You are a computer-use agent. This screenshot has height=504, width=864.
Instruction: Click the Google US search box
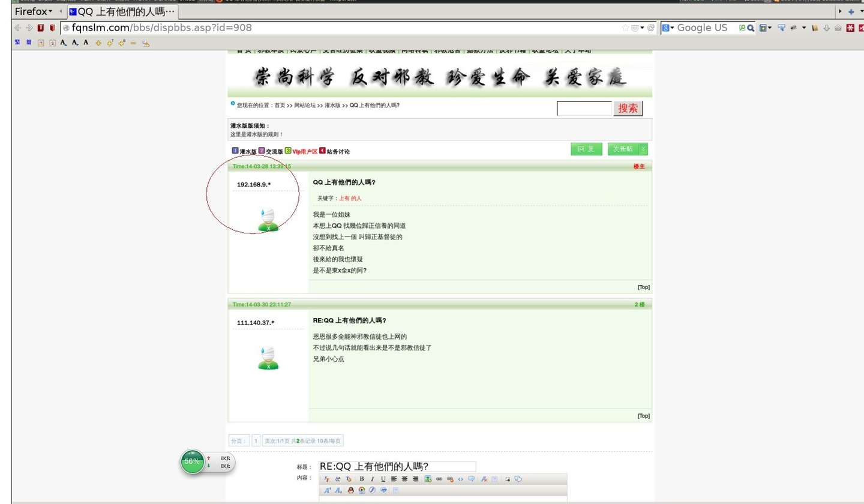707,28
